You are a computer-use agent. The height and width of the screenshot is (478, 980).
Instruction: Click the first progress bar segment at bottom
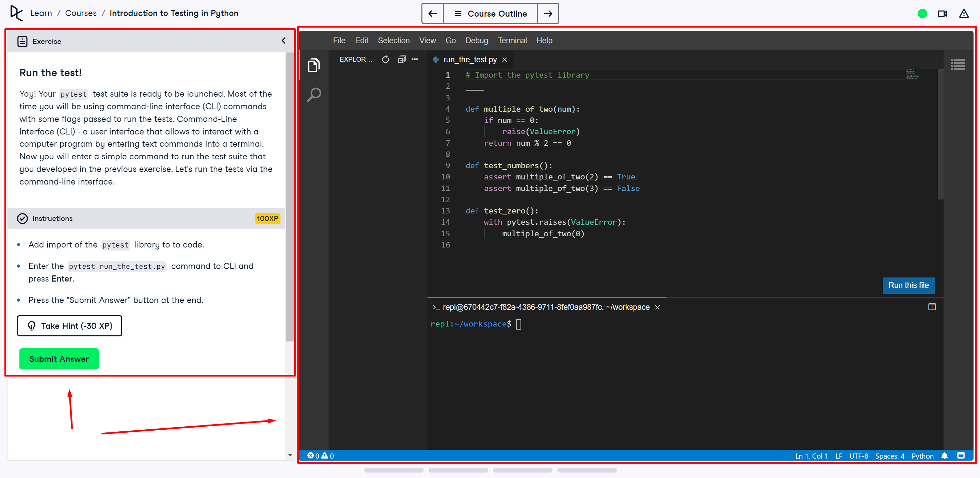point(394,470)
